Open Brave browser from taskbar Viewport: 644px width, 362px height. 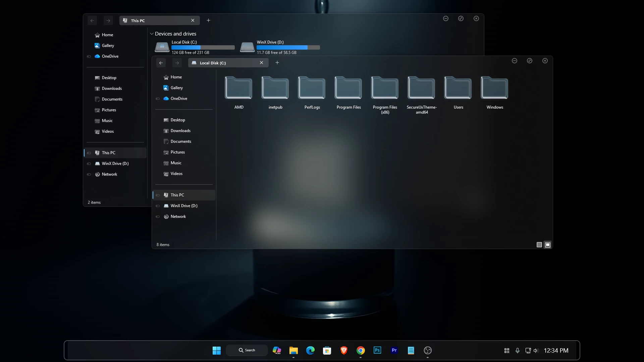tap(344, 350)
